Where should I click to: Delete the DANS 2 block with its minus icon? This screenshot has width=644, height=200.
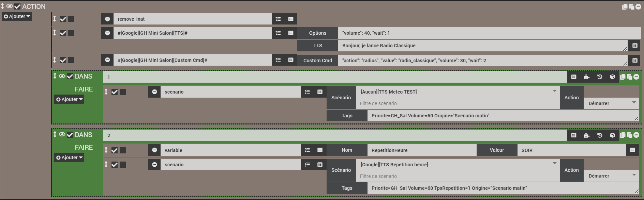(x=636, y=135)
